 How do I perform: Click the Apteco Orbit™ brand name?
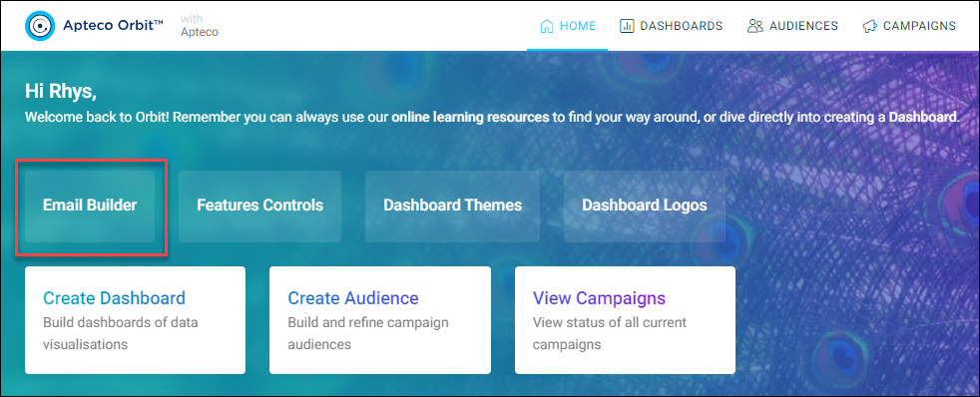pos(113,25)
